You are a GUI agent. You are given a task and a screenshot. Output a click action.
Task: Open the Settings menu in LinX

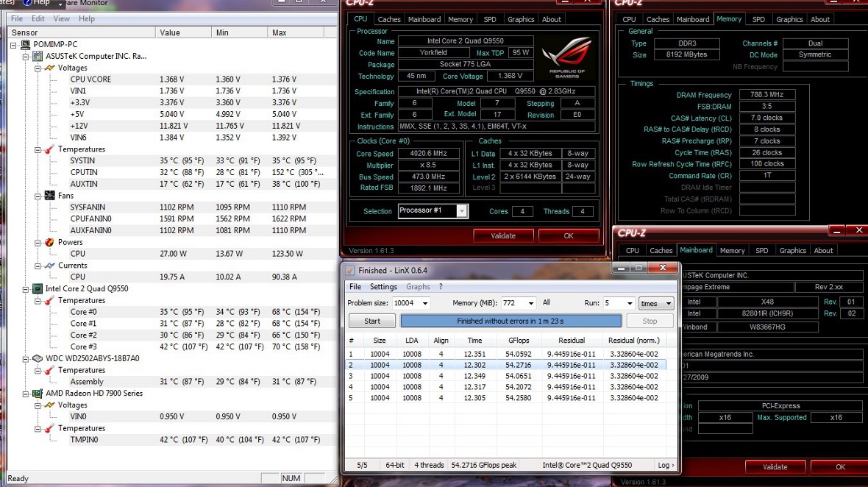point(383,287)
